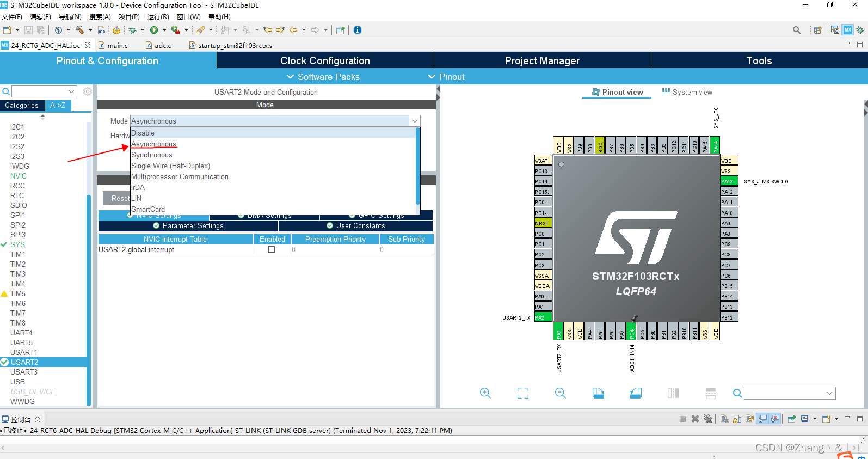The image size is (868, 459).
Task: Run project with green play icon
Action: [x=154, y=30]
